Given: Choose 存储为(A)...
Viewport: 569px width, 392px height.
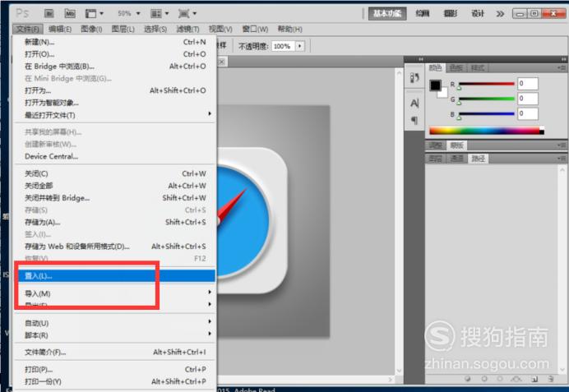Looking at the screenshot, I should [x=115, y=222].
